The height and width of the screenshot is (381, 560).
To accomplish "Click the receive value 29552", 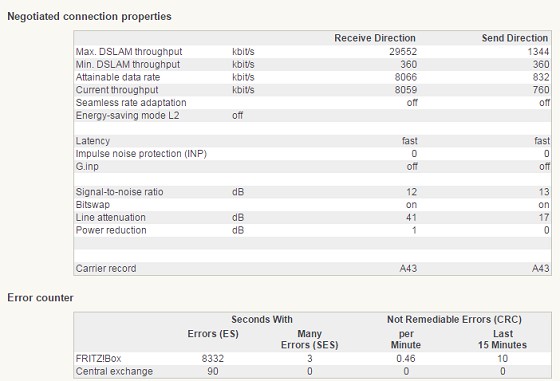I will 403,52.
